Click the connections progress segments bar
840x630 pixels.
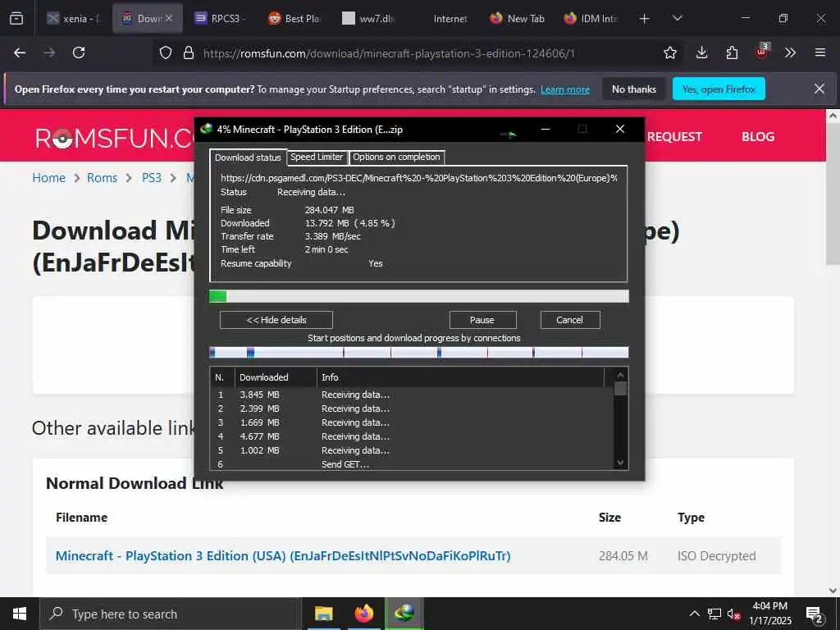(418, 353)
